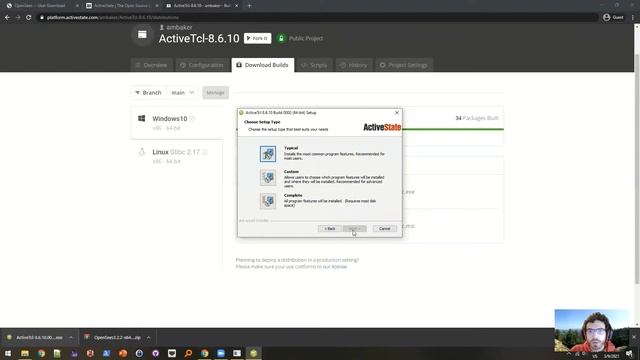Open the Overview tab

coord(151,65)
